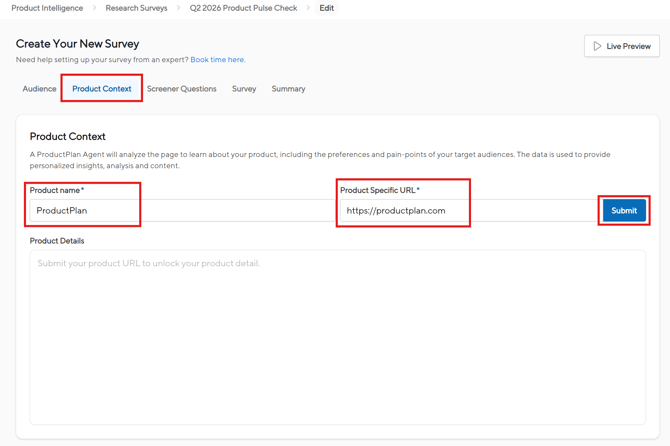Click the "Product Specific URL" field label
670x446 pixels.
pos(379,190)
